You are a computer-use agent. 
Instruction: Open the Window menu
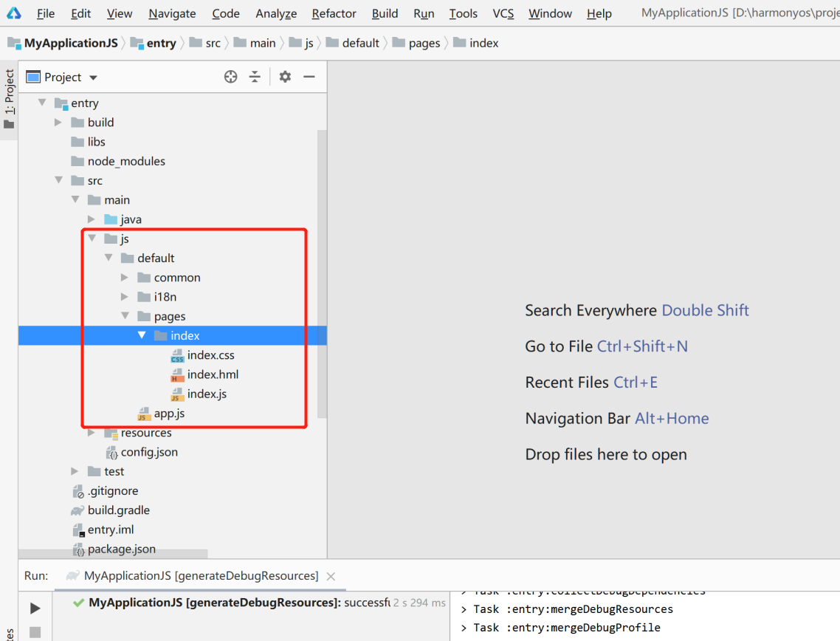[550, 13]
